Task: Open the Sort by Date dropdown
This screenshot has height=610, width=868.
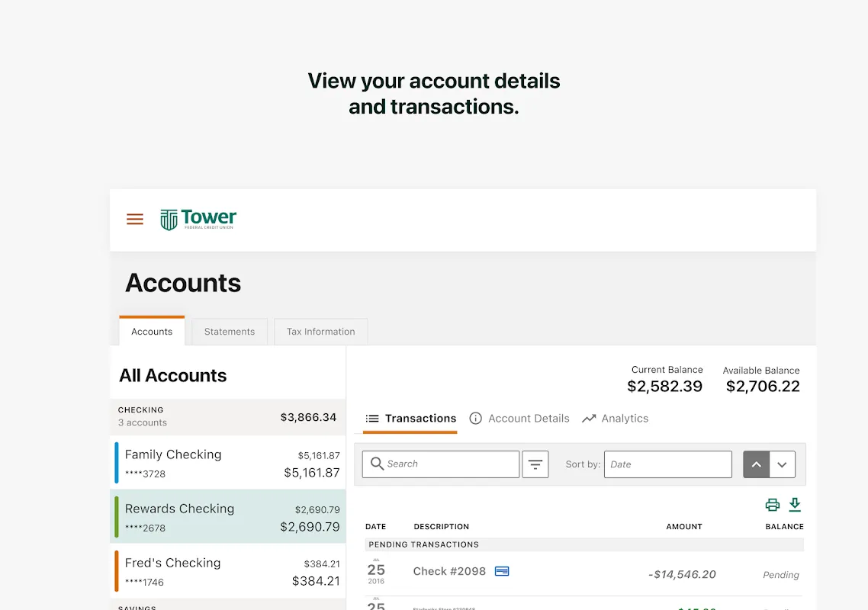Action: (x=667, y=464)
